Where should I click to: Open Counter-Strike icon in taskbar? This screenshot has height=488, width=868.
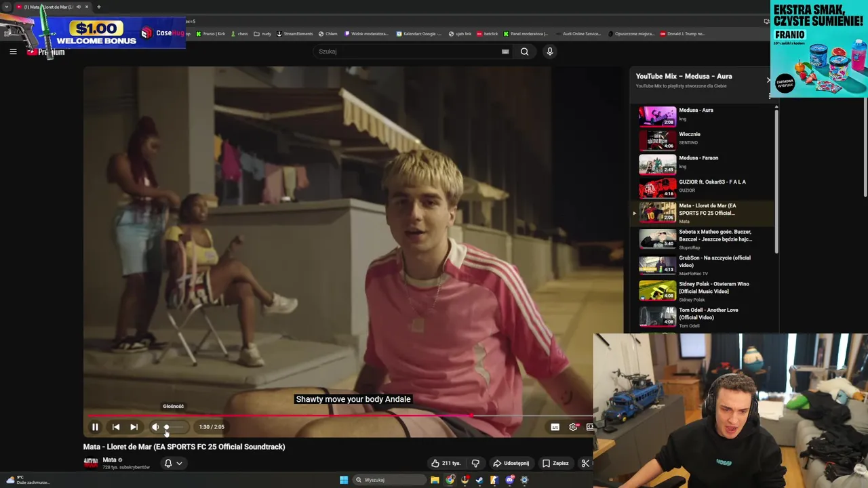(494, 480)
